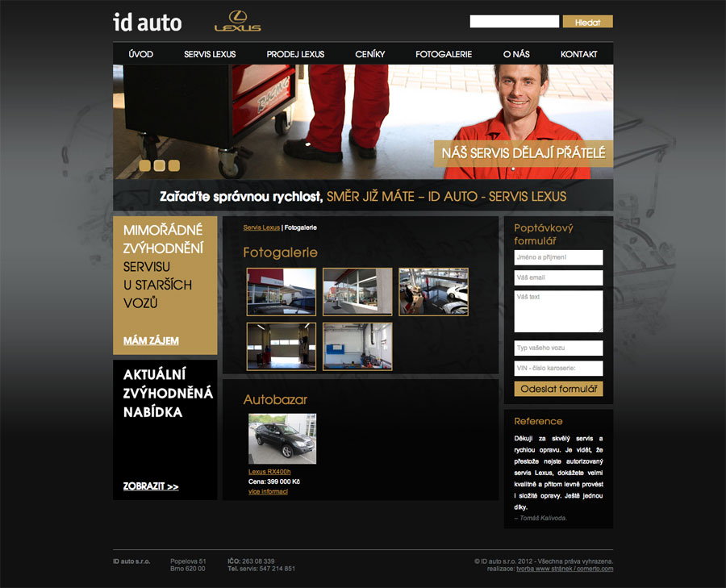Click the Zařaďte správnou rychlost slogan
The image size is (726, 588).
(241, 197)
